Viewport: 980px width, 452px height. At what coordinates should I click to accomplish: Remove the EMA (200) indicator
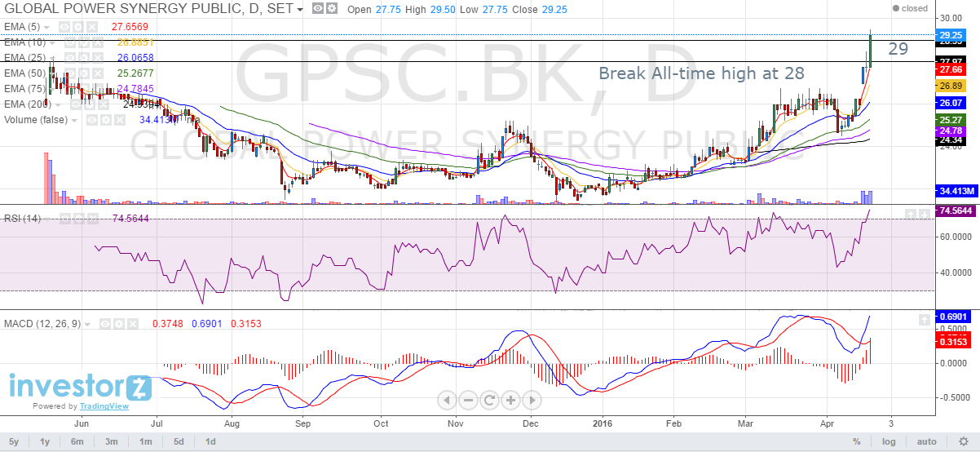[x=104, y=104]
